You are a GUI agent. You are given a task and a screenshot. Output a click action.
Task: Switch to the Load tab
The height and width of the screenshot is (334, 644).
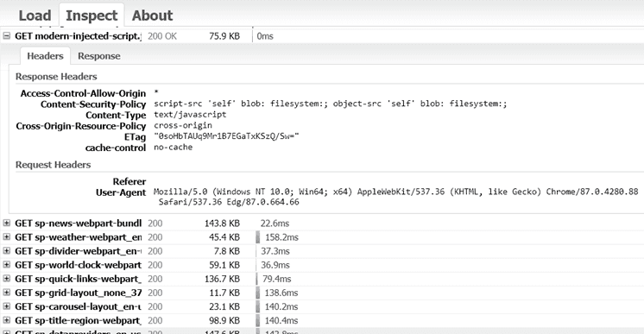coord(35,16)
